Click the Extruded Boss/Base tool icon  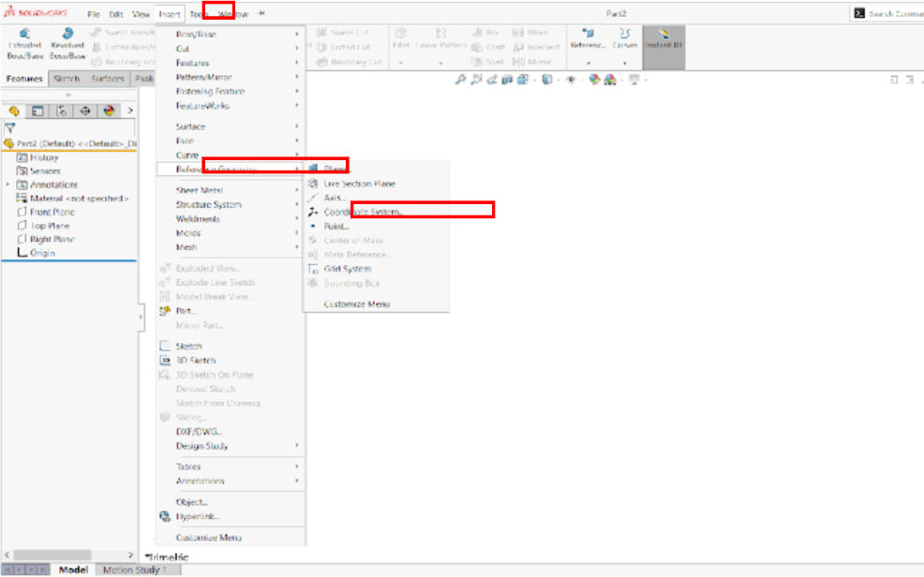point(24,34)
